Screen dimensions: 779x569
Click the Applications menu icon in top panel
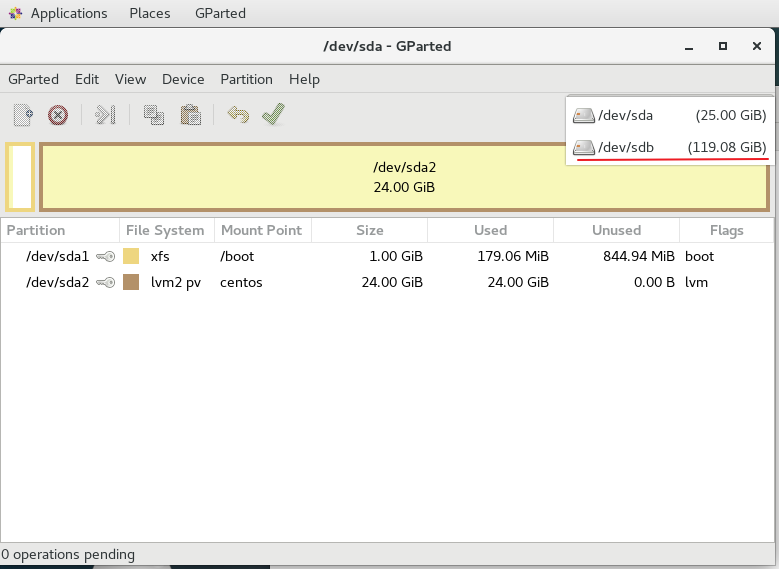(x=15, y=13)
